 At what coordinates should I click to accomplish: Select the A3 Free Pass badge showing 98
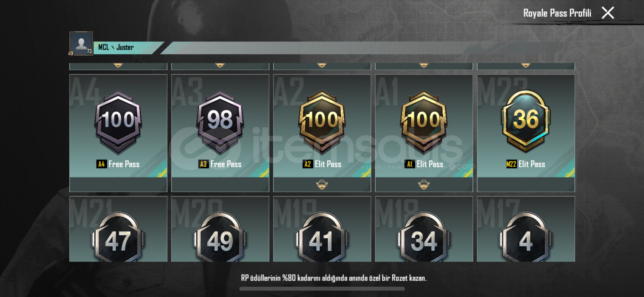coord(220,121)
